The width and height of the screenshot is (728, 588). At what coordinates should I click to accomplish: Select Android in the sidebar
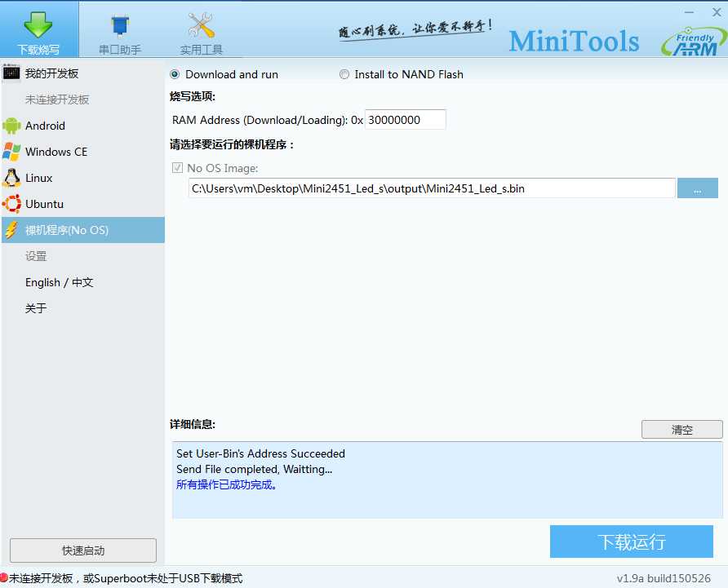[83, 126]
